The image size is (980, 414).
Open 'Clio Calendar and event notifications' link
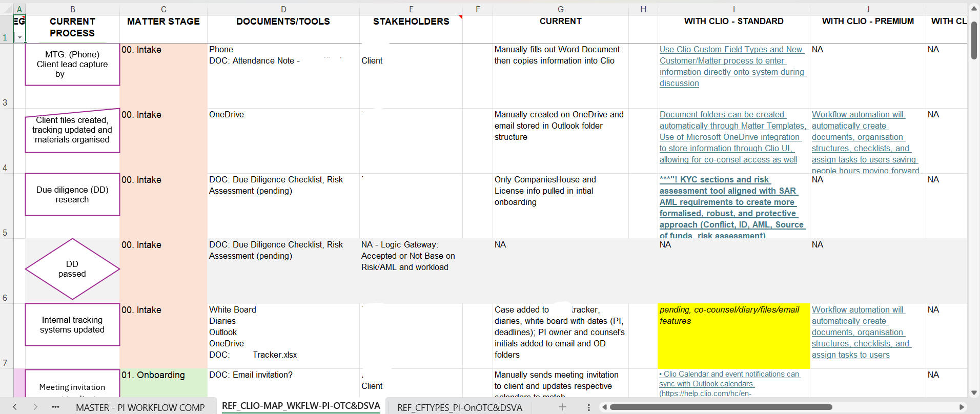point(731,375)
